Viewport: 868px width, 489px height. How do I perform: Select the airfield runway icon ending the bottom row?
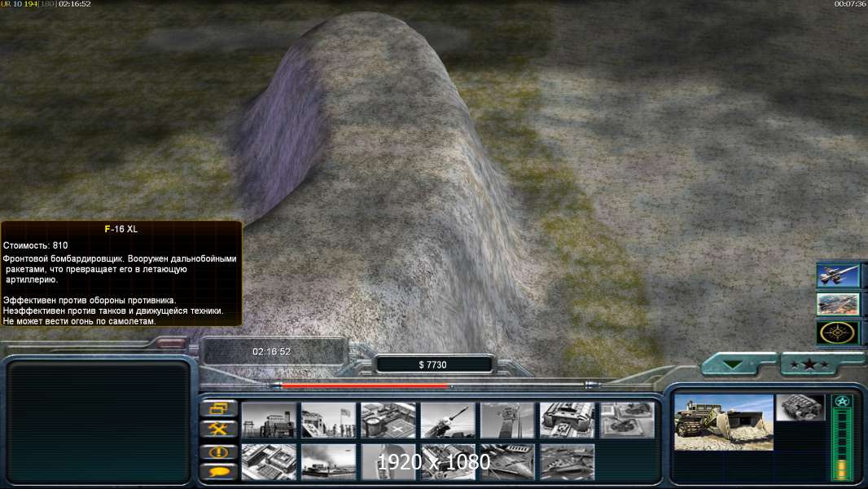coord(568,461)
